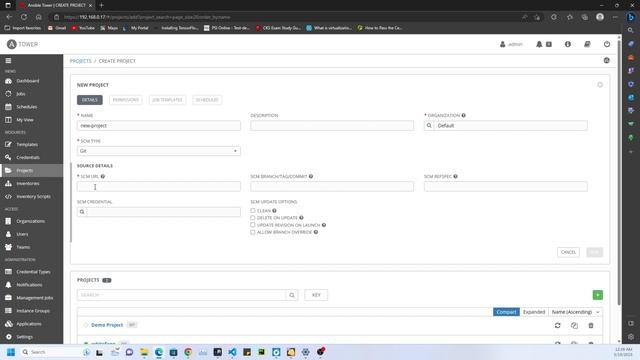Open Templates in the sidebar
Viewport: 640px width, 360px height.
coord(27,144)
